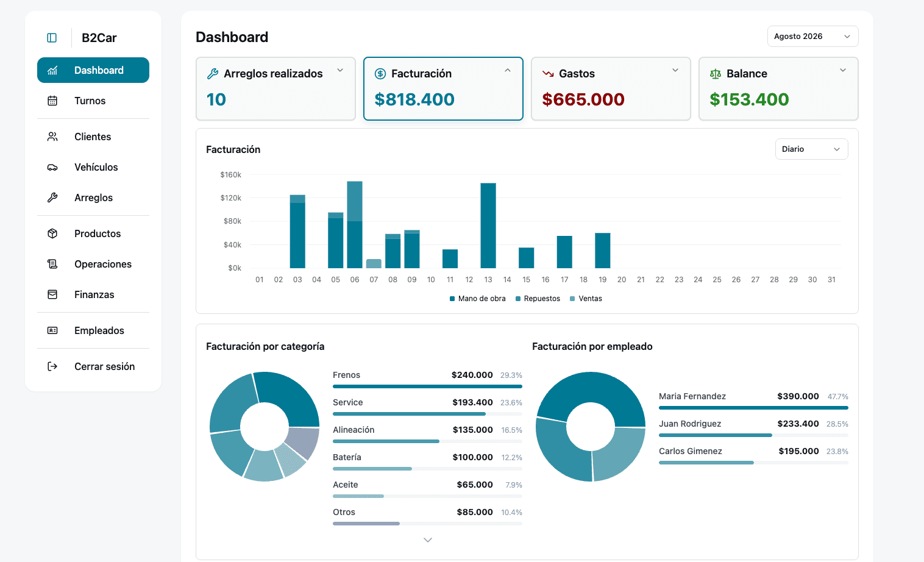Collapse the sidebar using the panel icon
The image size is (924, 562).
[52, 38]
